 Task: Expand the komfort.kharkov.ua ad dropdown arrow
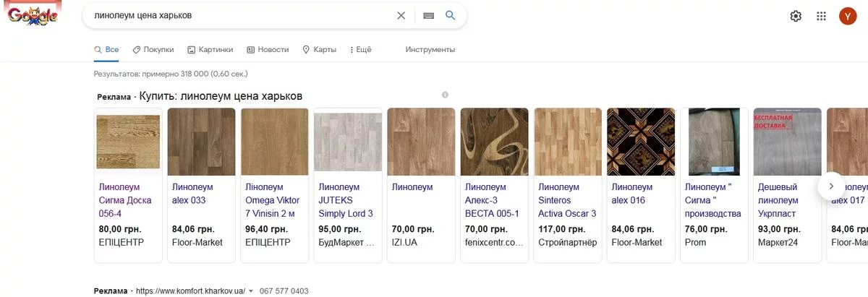(251, 291)
